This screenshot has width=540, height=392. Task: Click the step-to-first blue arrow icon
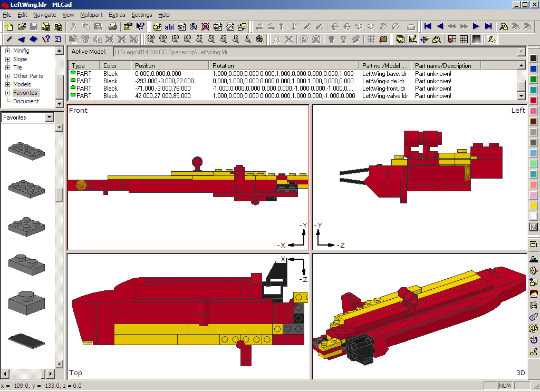[428, 26]
